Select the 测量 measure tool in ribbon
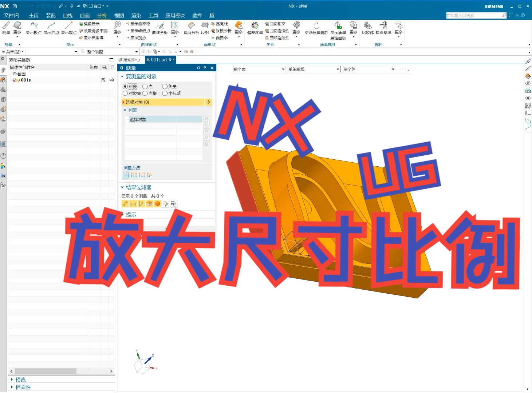Screen dimensions: 532x393 pos(6,28)
